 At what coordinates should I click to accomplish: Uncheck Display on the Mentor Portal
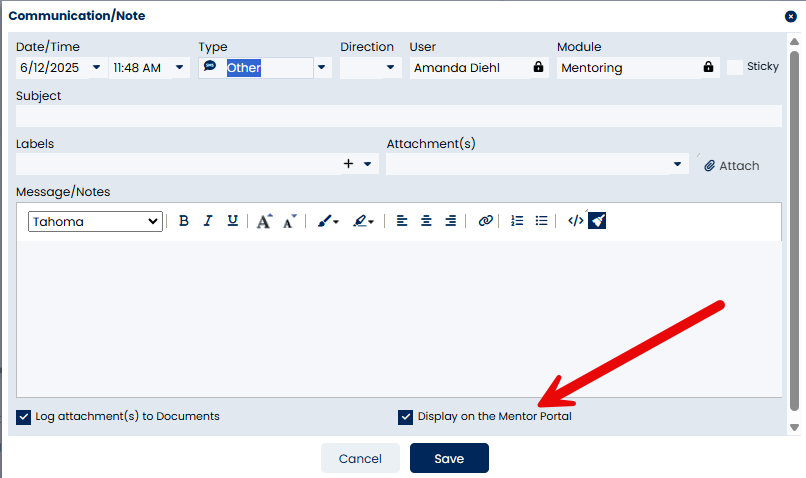point(405,417)
